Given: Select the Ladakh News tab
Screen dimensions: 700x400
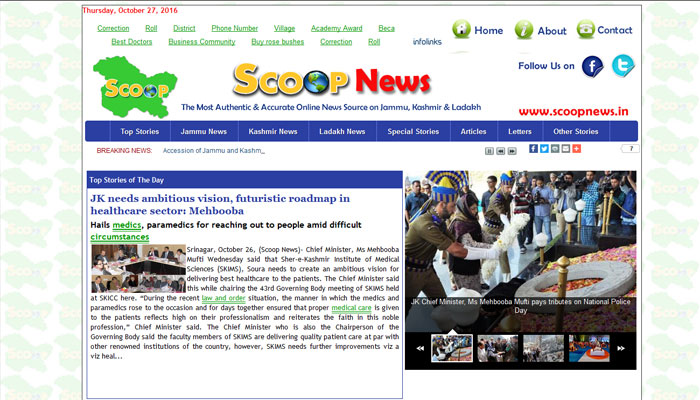Looking at the screenshot, I should point(342,131).
